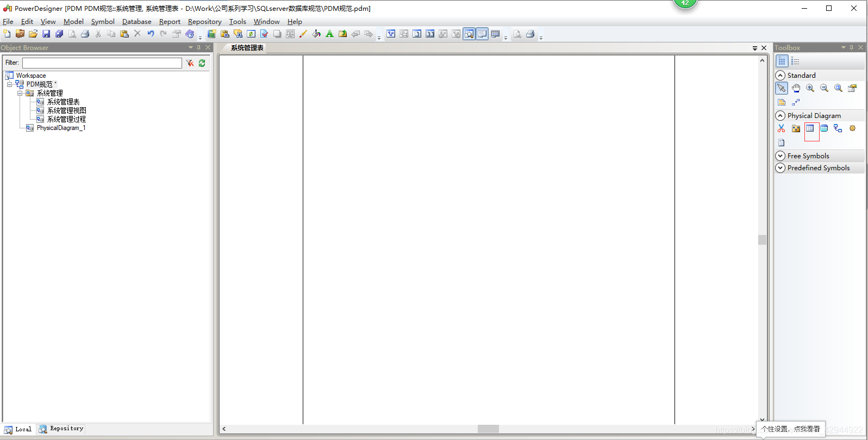Open the Model menu
Image resolution: width=868 pixels, height=440 pixels.
pyautogui.click(x=73, y=22)
